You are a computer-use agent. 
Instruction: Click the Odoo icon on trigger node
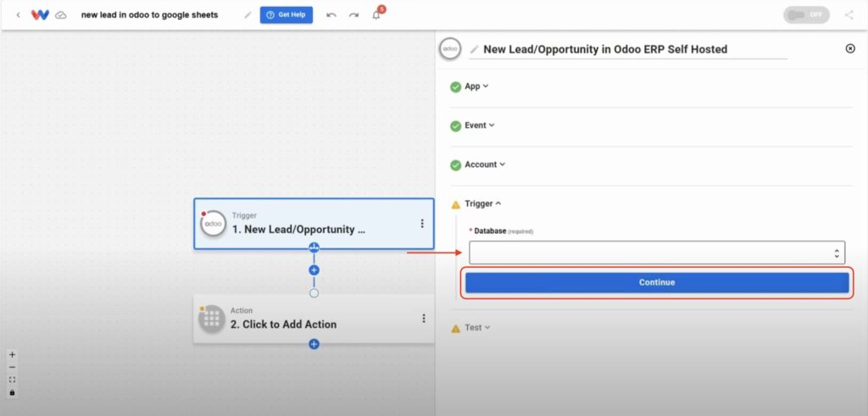tap(213, 224)
